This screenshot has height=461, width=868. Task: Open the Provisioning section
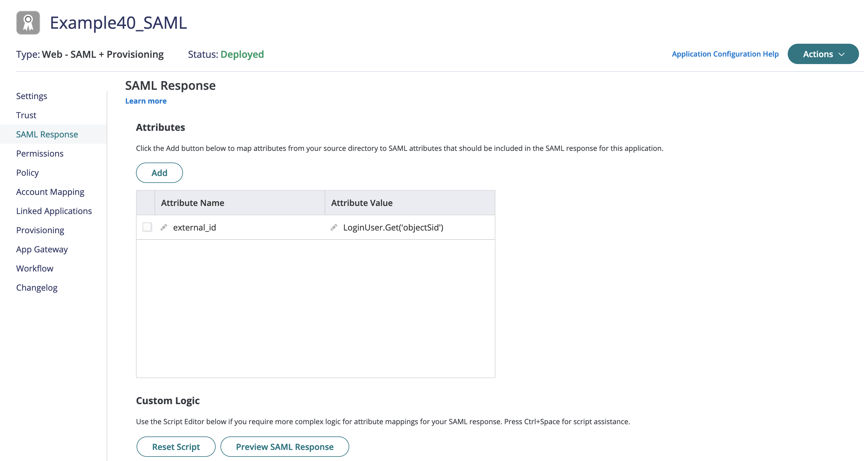[40, 230]
